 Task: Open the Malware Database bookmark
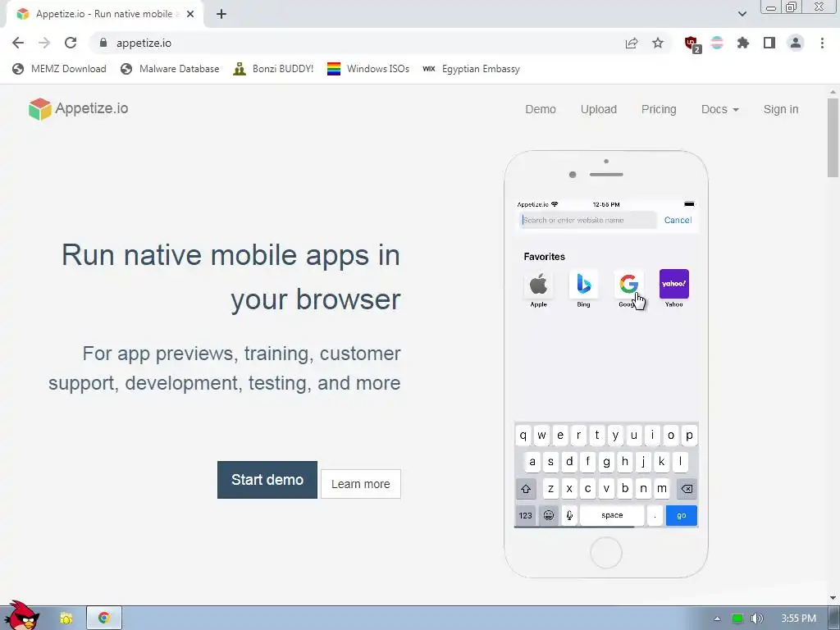click(170, 69)
